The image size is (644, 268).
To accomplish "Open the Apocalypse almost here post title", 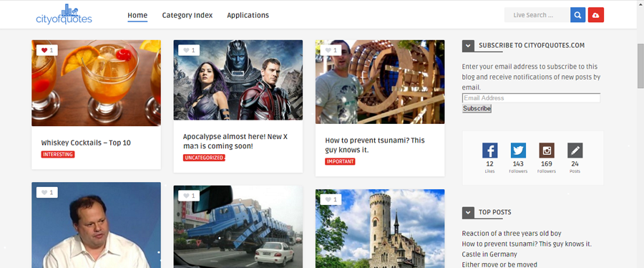I will tap(235, 141).
